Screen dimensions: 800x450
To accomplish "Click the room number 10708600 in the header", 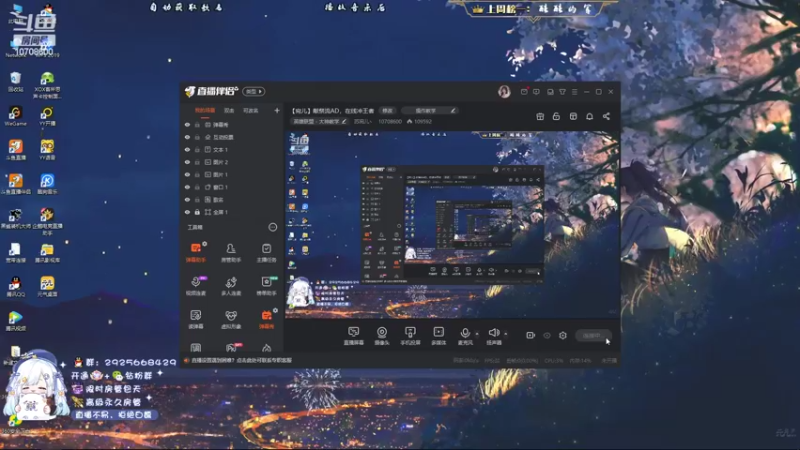I will tap(390, 121).
